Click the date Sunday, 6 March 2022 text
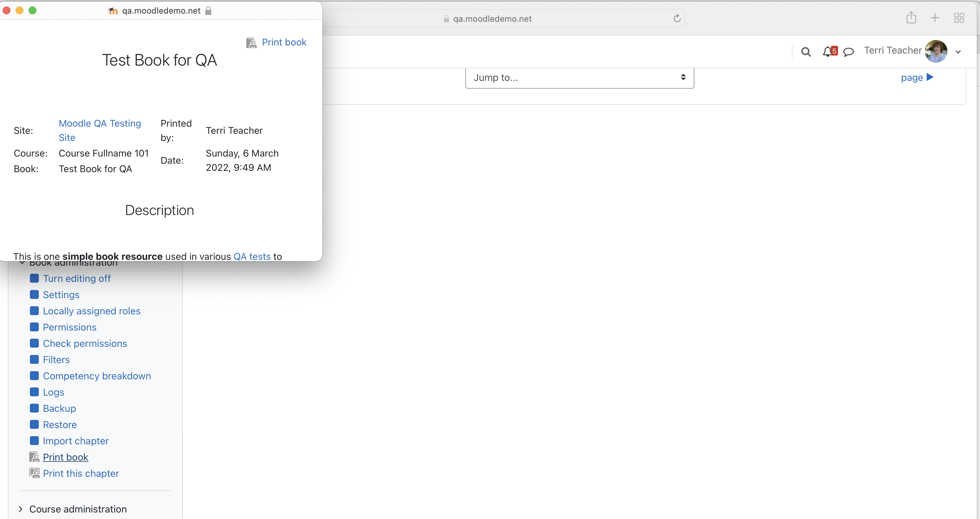Screen dimensions: 980x519 click(x=242, y=160)
